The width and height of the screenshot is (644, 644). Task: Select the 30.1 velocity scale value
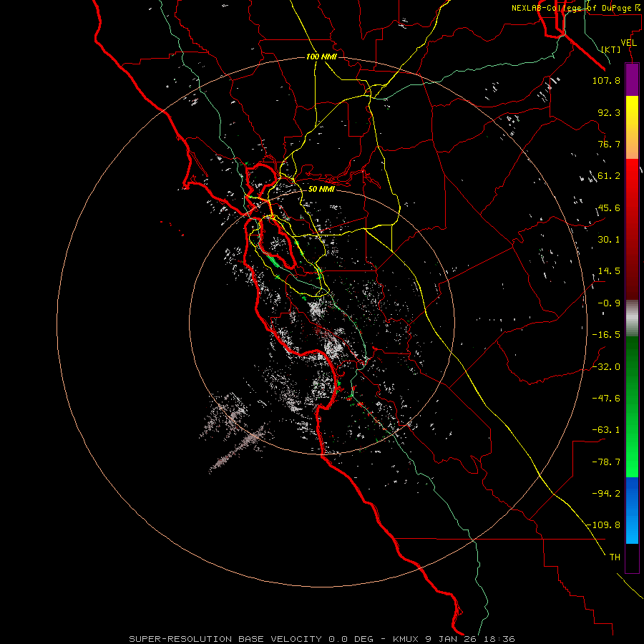tap(609, 240)
